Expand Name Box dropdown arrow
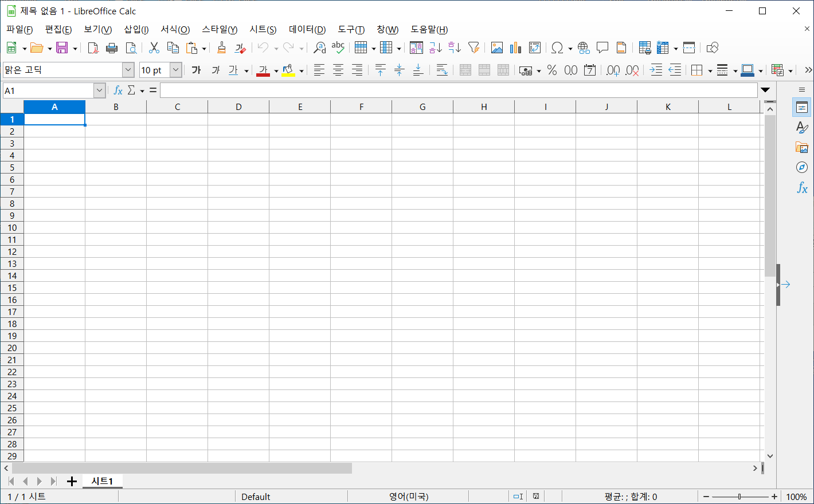814x504 pixels. point(100,90)
